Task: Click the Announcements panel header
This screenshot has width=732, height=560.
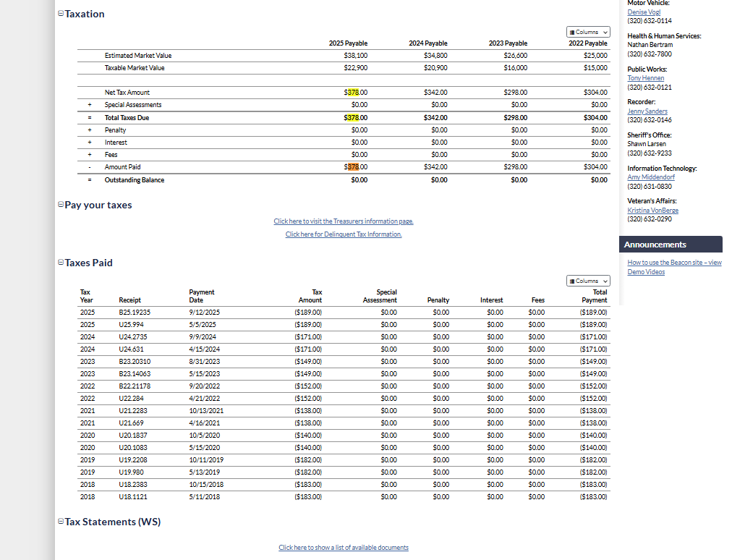Action: pyautogui.click(x=671, y=245)
